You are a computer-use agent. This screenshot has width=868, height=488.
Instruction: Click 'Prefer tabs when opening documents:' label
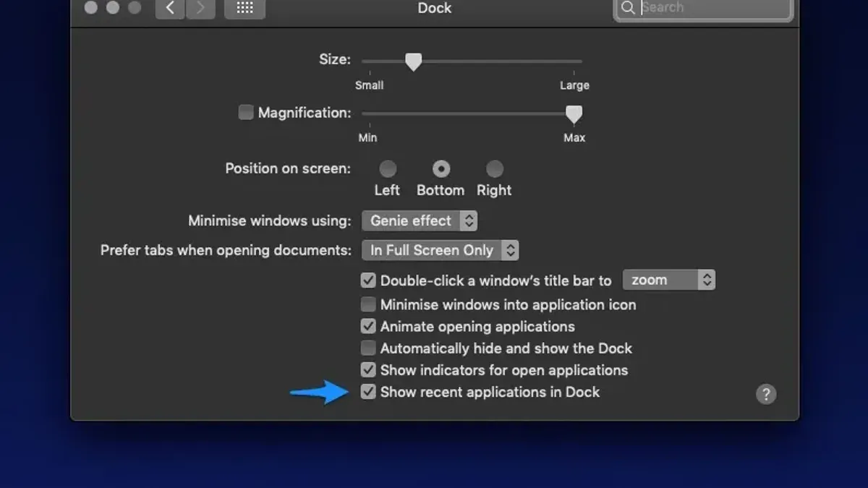226,250
